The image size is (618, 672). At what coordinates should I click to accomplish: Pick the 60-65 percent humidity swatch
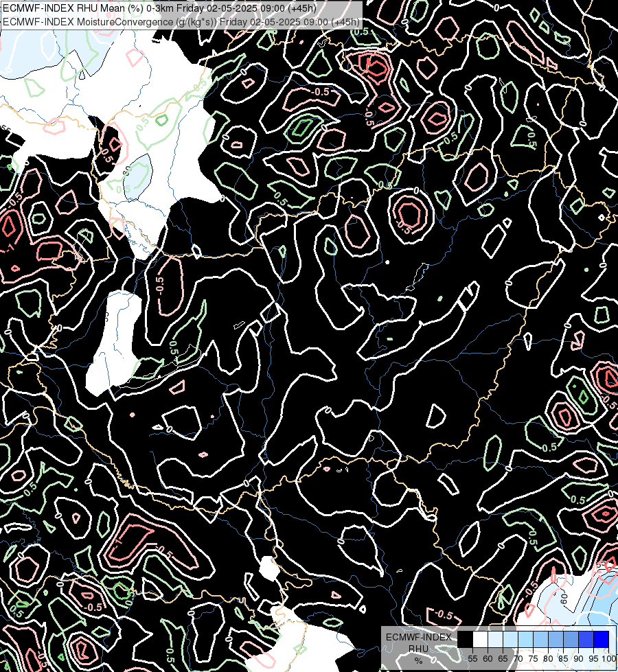pyautogui.click(x=495, y=639)
